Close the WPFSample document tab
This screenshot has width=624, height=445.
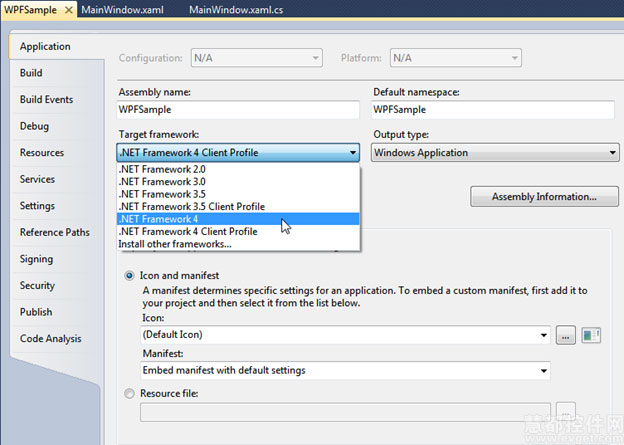[x=68, y=10]
